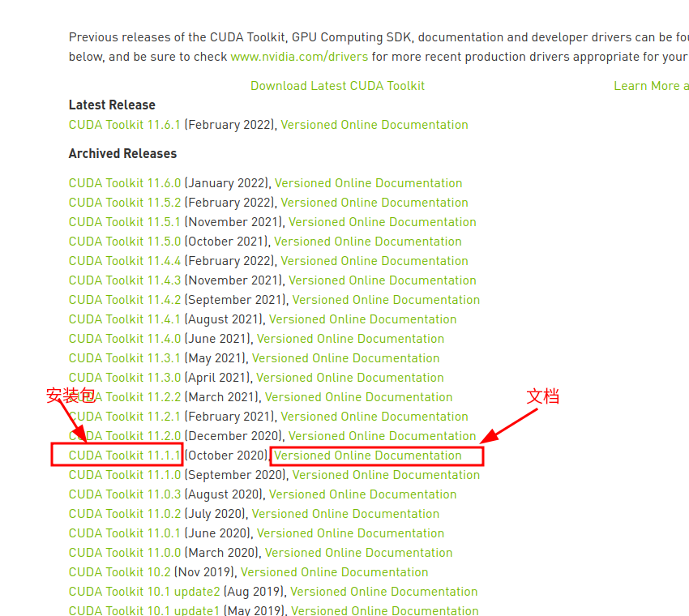Open documentation for December 2020 release
This screenshot has height=616, width=689.
click(x=383, y=436)
